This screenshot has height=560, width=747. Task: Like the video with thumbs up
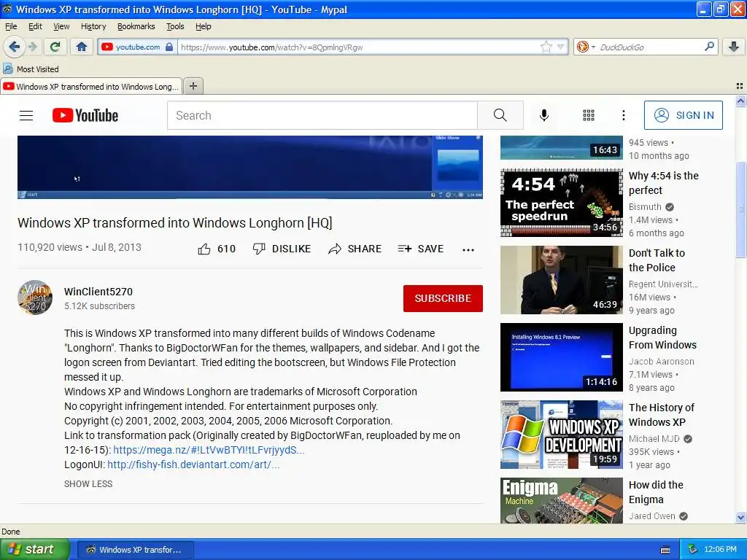[x=217, y=249]
